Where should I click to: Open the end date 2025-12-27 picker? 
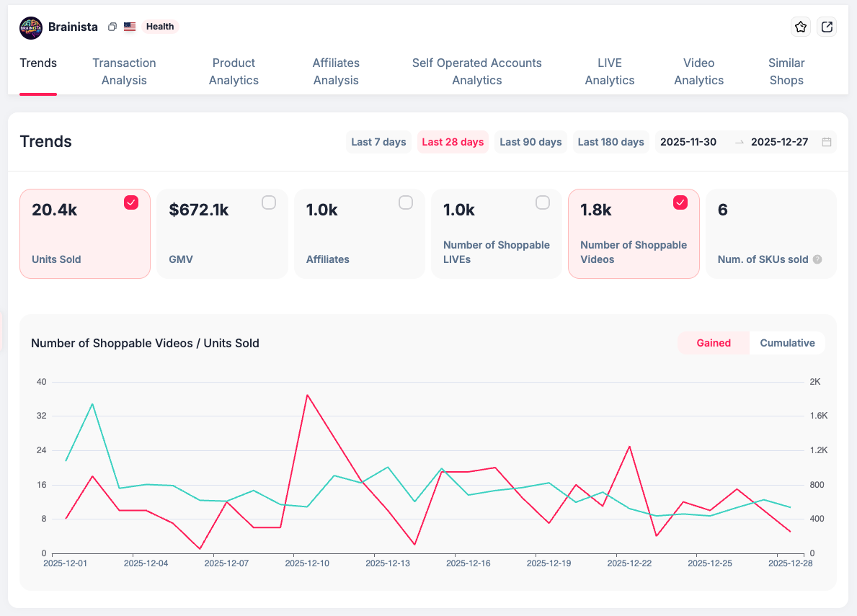[779, 142]
